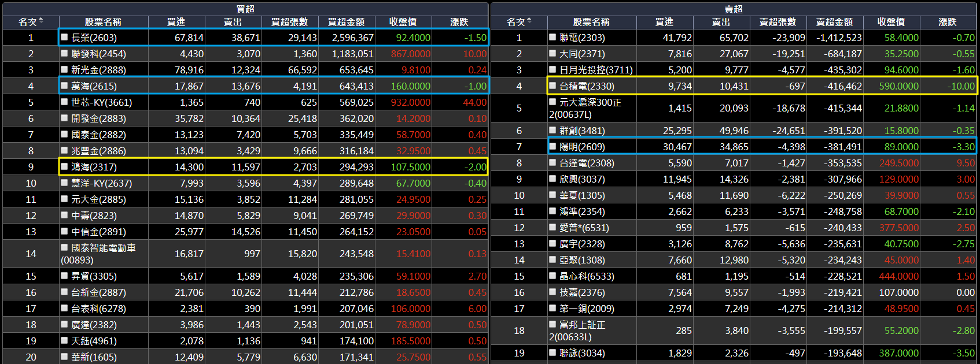
Task: Check the box for 聯電(2303)
Action: click(552, 37)
